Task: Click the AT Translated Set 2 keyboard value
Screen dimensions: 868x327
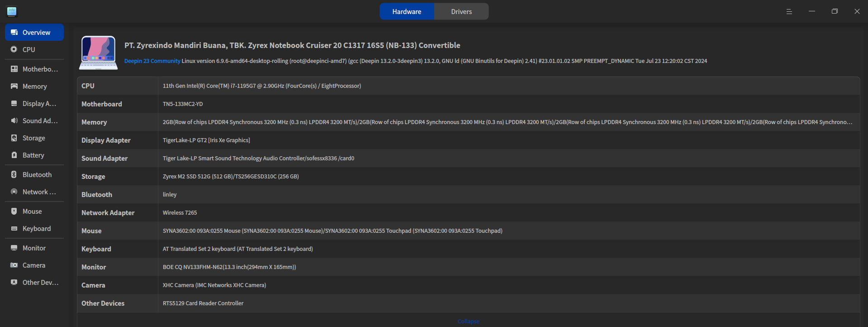Action: coord(238,249)
